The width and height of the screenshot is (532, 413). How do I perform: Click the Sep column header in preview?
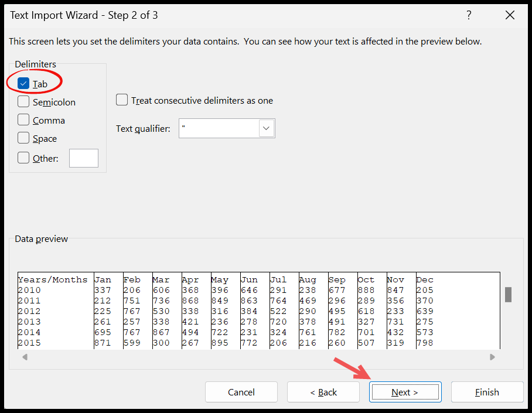(337, 279)
